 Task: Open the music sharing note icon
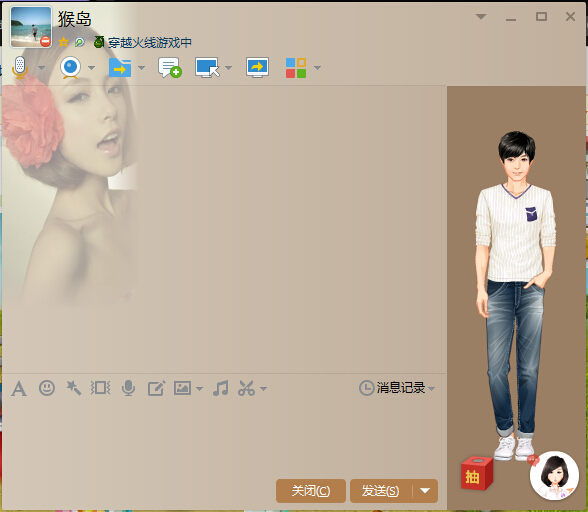pos(220,388)
